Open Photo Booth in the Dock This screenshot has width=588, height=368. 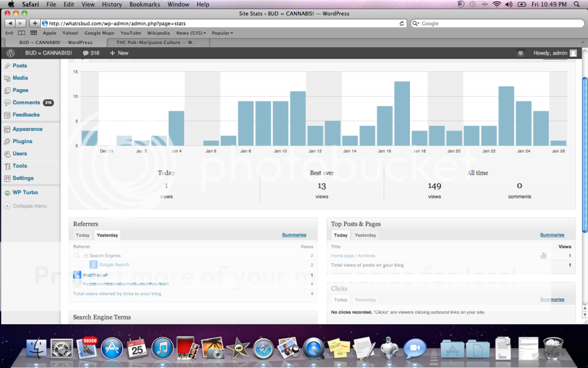pos(188,348)
